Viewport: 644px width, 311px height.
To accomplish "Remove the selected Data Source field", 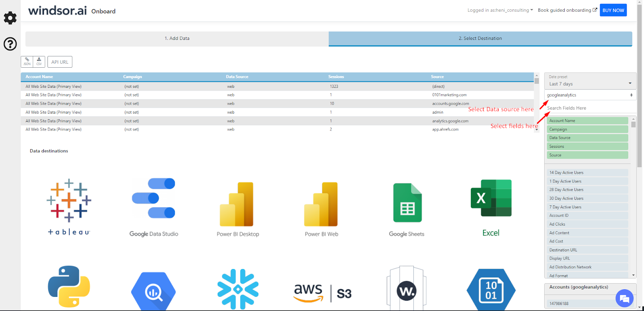I will 588,138.
